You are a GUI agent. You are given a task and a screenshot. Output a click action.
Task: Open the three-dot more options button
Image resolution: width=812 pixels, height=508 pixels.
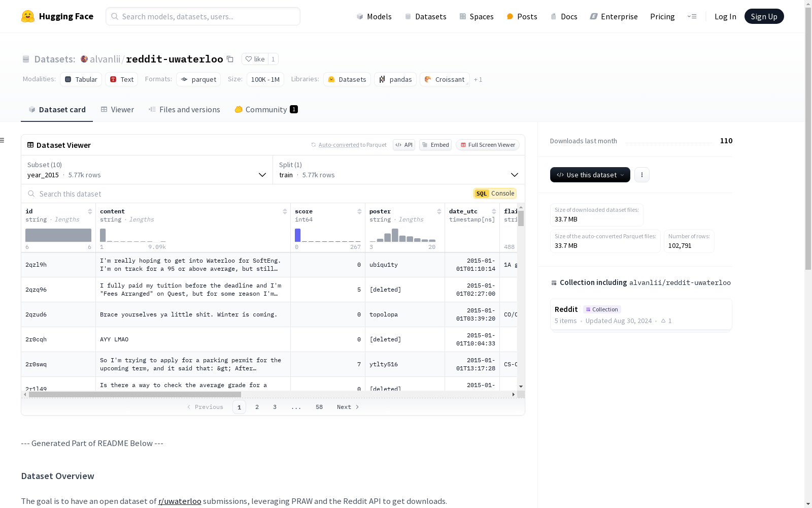(642, 175)
